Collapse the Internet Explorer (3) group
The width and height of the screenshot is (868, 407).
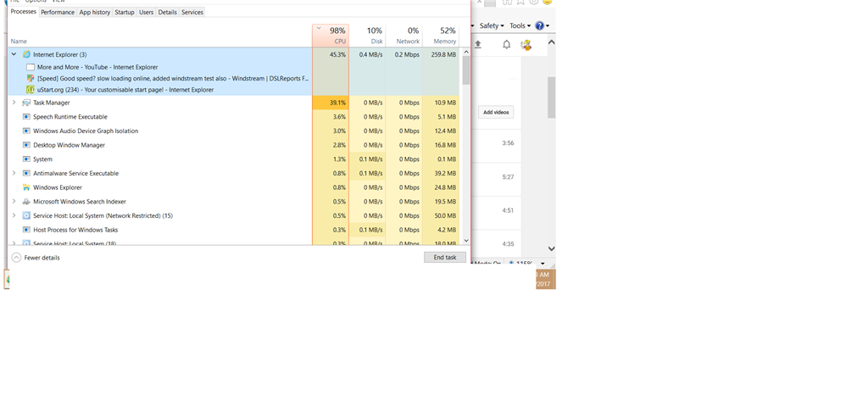click(x=14, y=54)
